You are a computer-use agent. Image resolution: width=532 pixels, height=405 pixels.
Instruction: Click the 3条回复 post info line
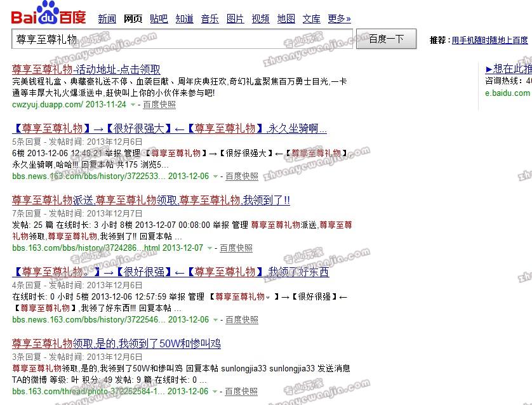(77, 357)
